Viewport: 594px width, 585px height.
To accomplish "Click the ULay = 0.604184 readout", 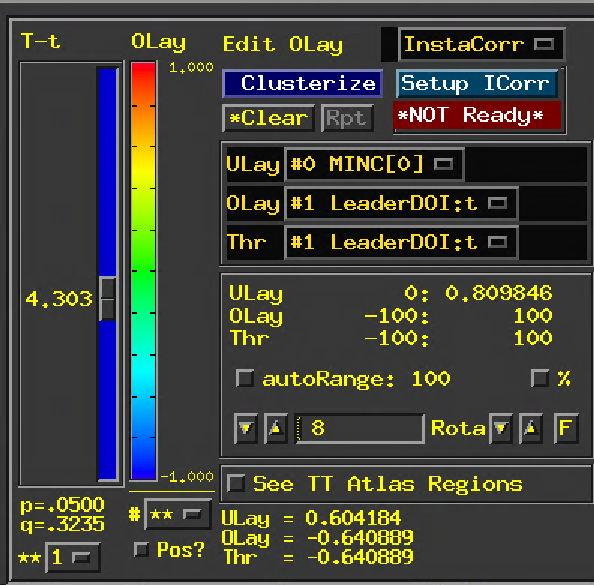I will [x=311, y=518].
